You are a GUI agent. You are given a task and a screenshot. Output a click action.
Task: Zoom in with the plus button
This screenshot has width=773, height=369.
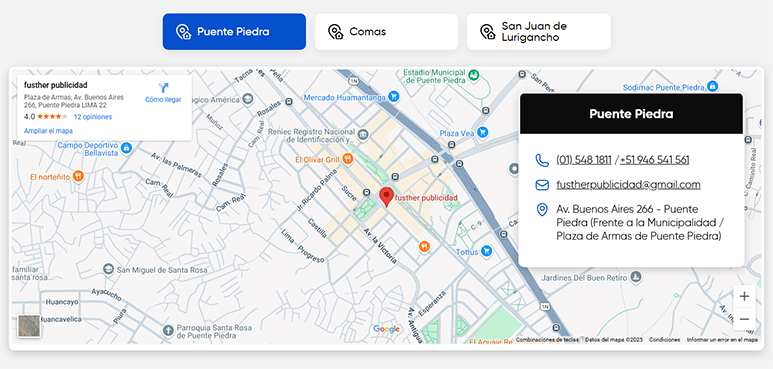(x=744, y=296)
